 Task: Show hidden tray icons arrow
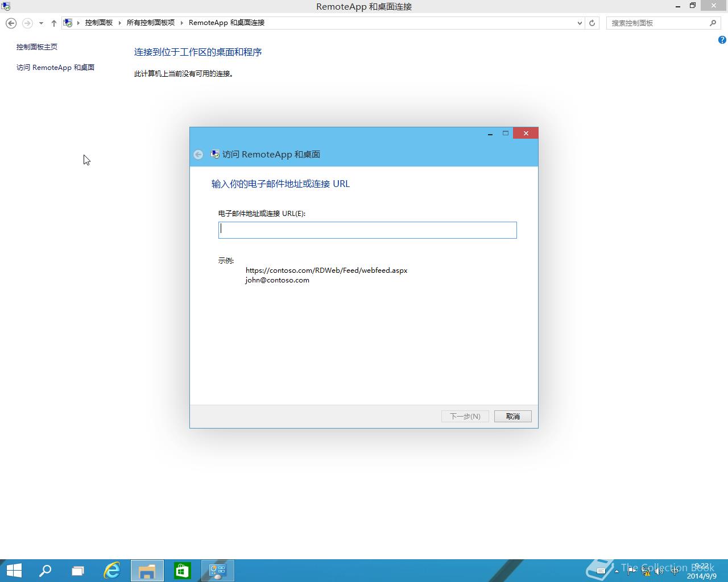tap(617, 571)
